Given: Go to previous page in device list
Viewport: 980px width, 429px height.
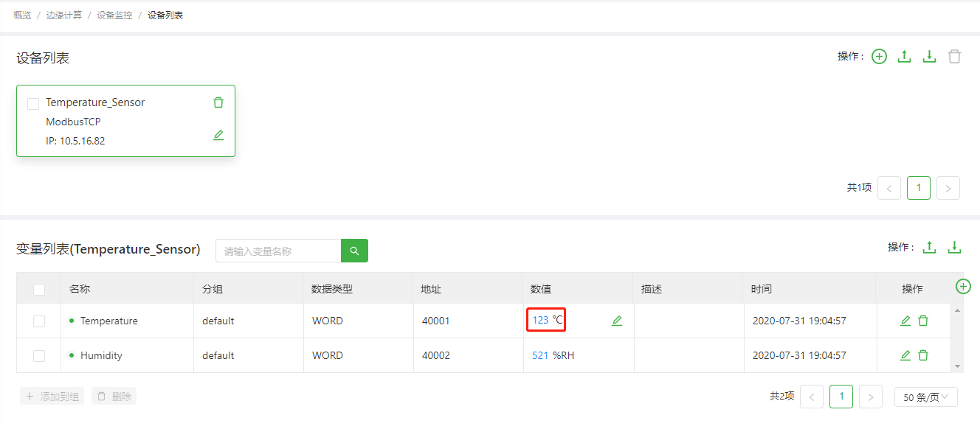Looking at the screenshot, I should (x=889, y=188).
